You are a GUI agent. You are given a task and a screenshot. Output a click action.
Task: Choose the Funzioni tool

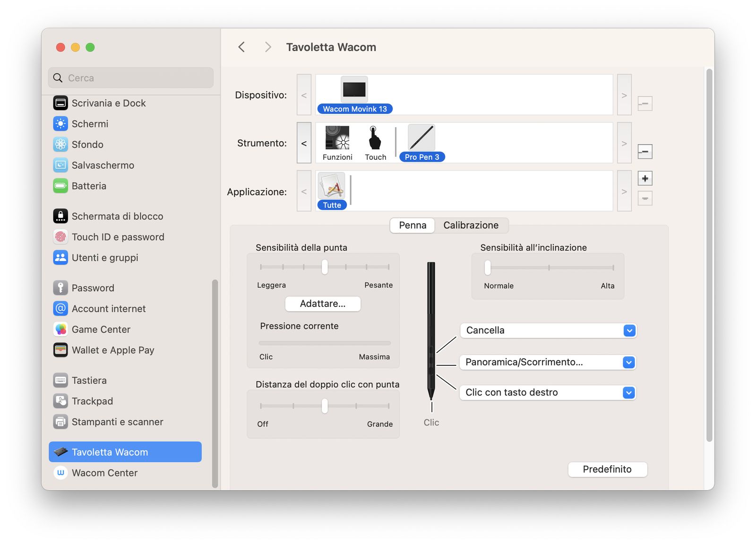pos(337,143)
